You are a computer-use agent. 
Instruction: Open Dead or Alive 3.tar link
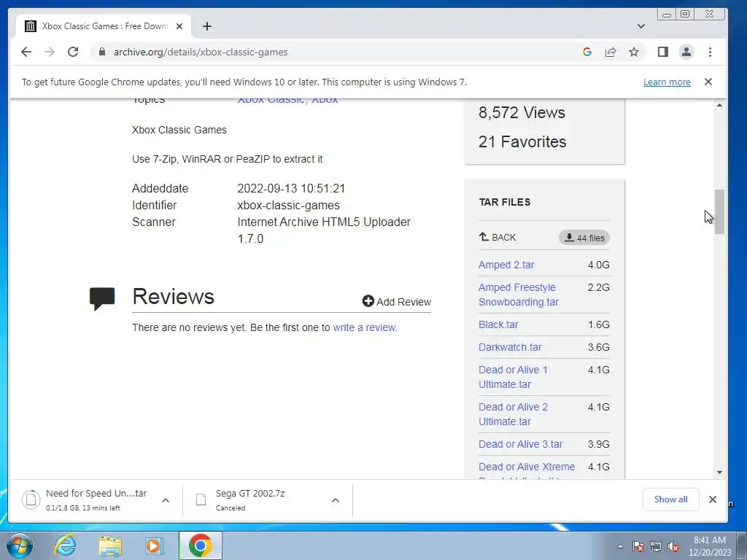coord(520,444)
